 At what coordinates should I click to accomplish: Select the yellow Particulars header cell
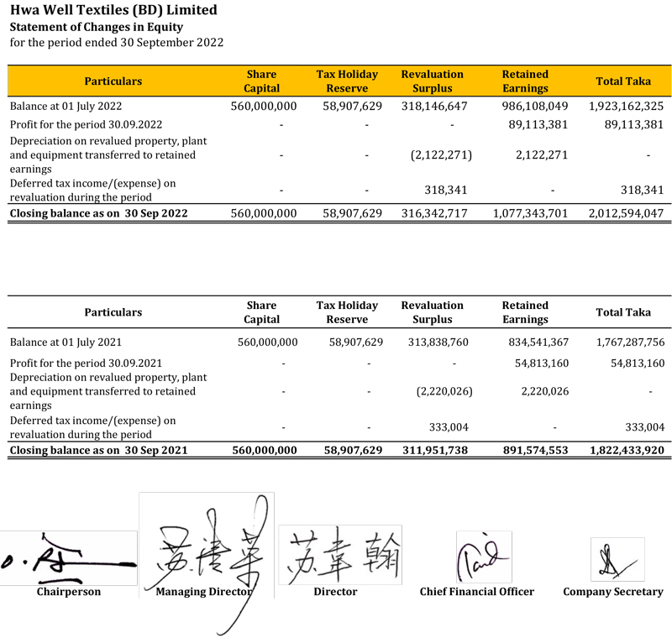click(x=113, y=81)
